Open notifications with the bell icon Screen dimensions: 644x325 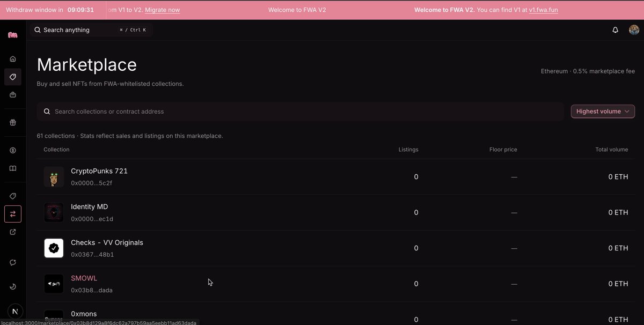pos(616,30)
